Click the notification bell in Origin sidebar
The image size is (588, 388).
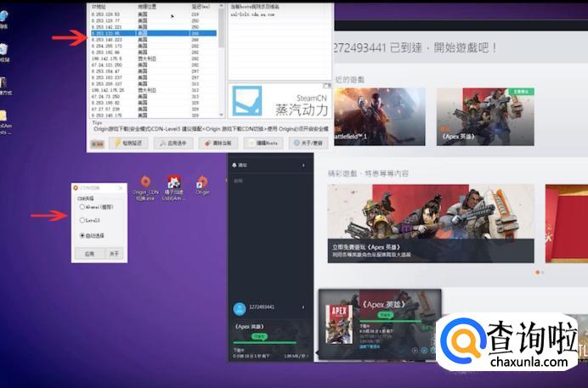(x=235, y=166)
